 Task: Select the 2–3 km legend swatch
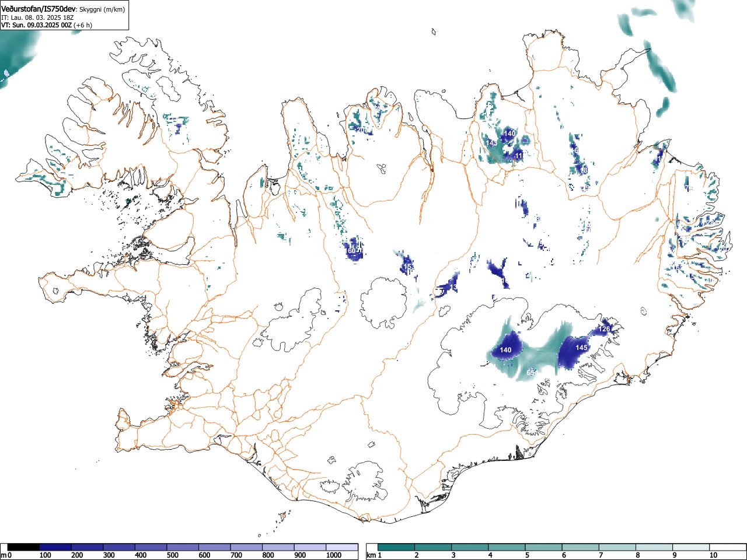point(433,547)
